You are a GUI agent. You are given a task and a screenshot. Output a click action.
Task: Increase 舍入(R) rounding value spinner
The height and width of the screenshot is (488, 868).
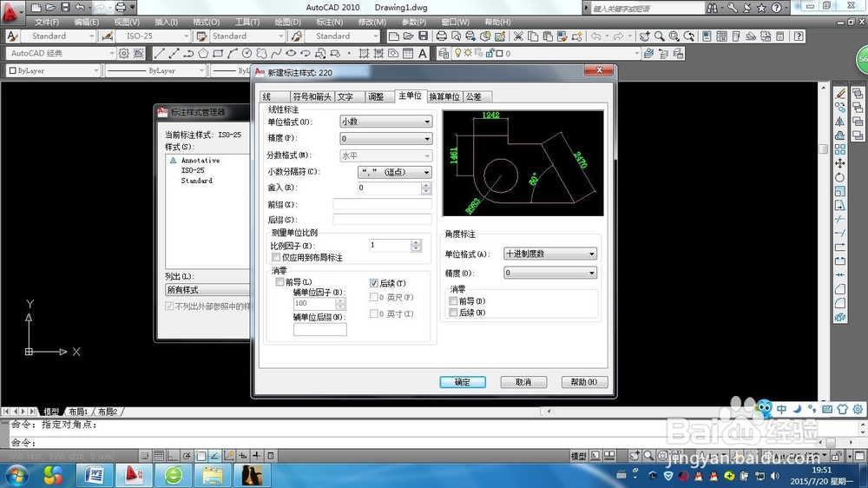click(x=425, y=185)
